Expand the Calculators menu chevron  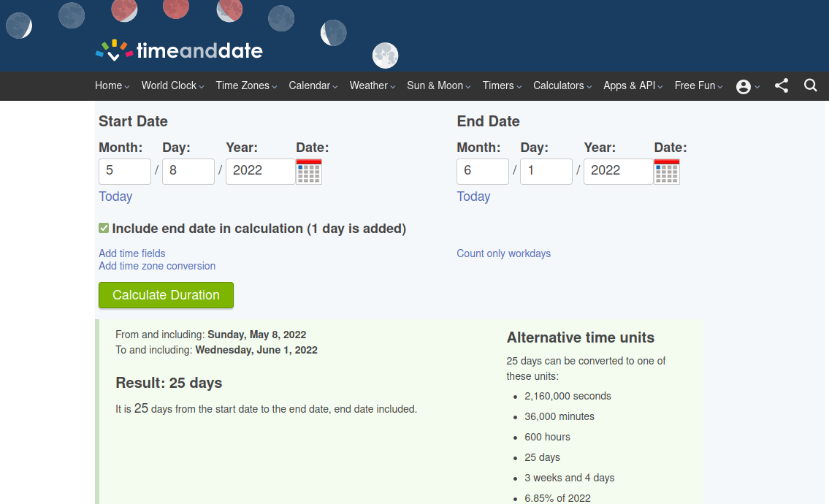[589, 87]
